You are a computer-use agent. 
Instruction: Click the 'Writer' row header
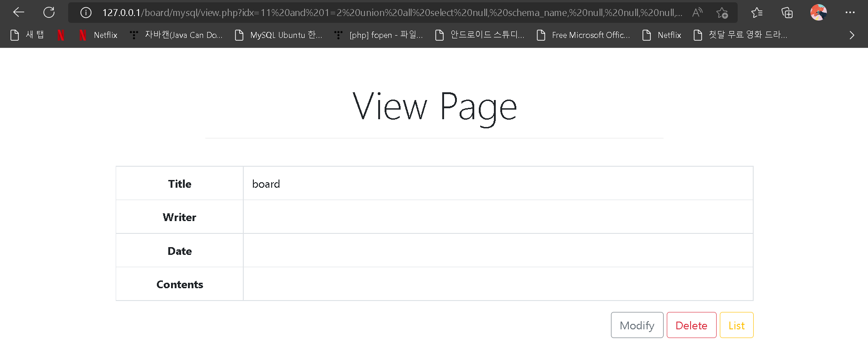coord(180,217)
